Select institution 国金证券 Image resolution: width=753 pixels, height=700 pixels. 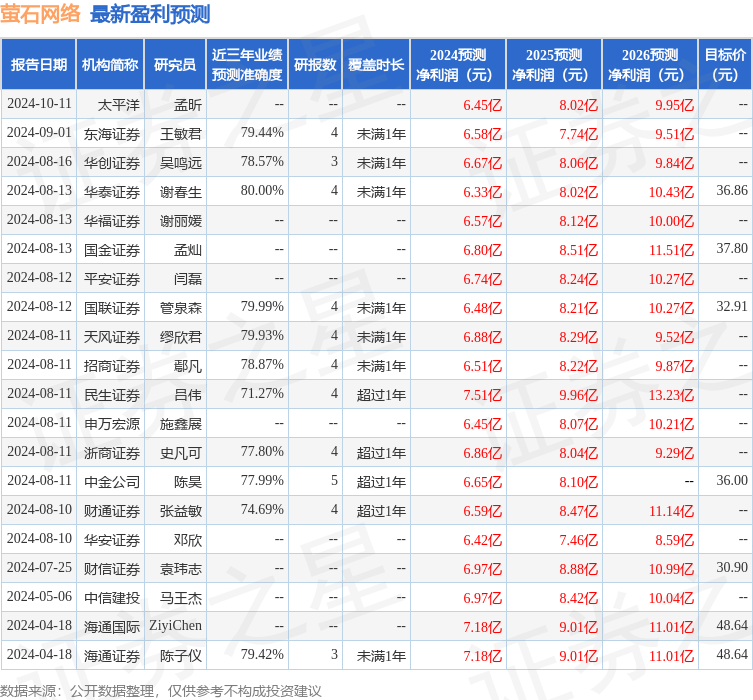(111, 250)
